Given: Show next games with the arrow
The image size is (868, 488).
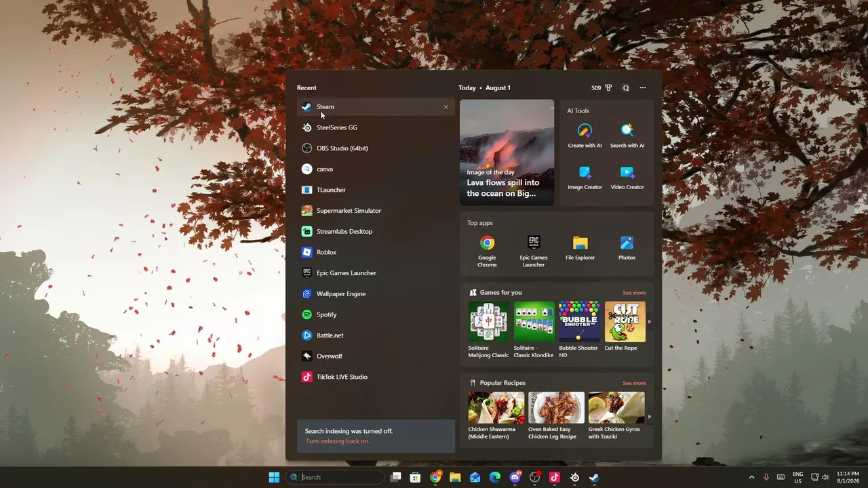Looking at the screenshot, I should (x=650, y=322).
